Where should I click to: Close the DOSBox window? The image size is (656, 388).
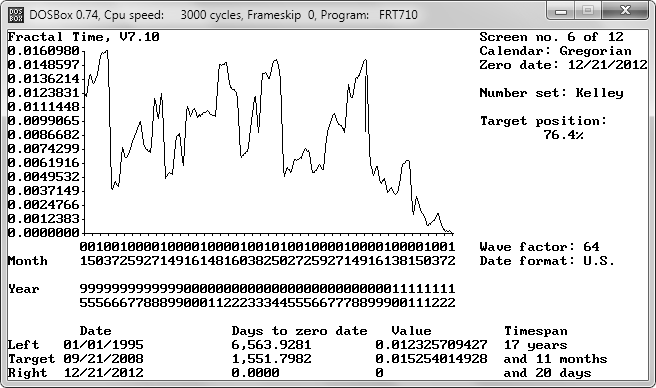pos(625,11)
